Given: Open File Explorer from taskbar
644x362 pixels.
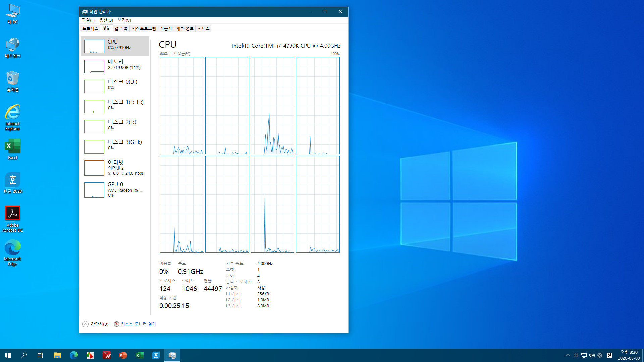Looking at the screenshot, I should click(x=57, y=355).
